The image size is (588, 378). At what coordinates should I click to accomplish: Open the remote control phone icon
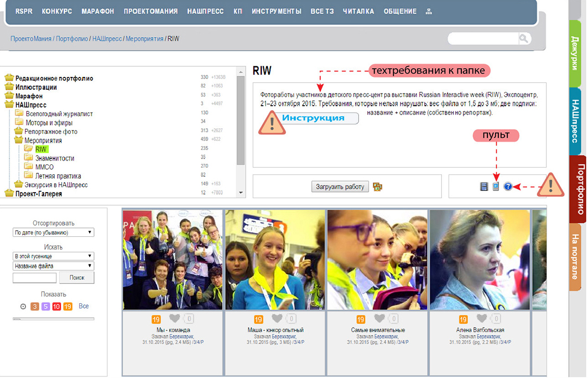pos(496,186)
